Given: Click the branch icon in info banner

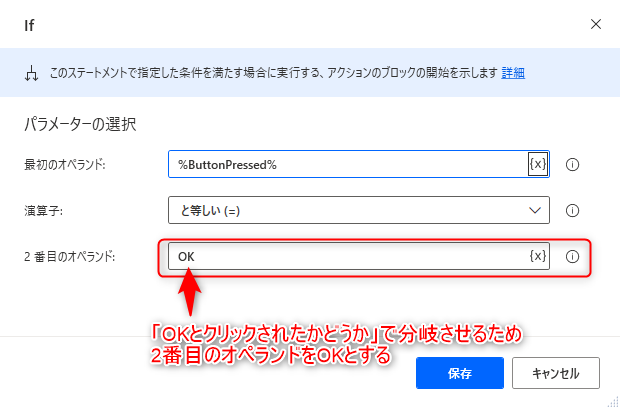Looking at the screenshot, I should click(x=31, y=73).
